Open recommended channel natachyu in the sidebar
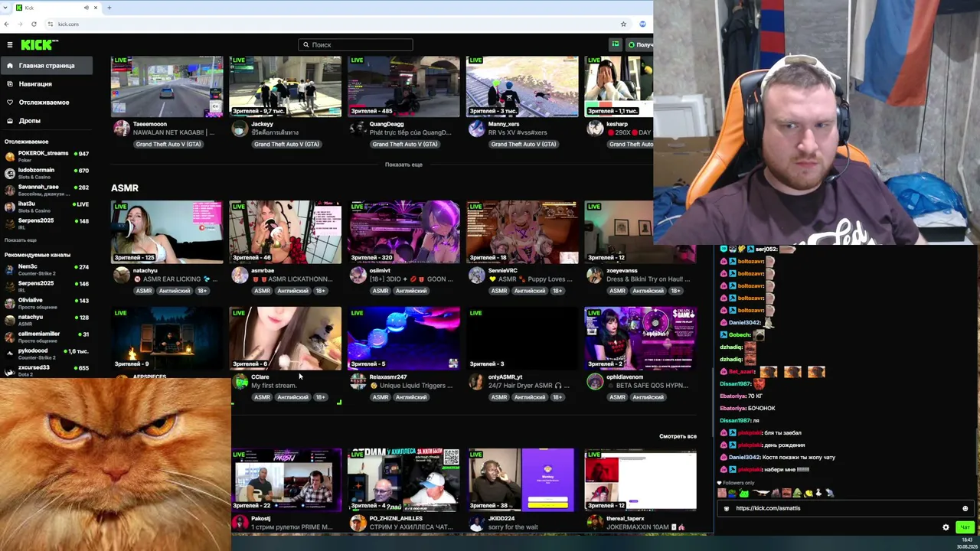 point(47,320)
